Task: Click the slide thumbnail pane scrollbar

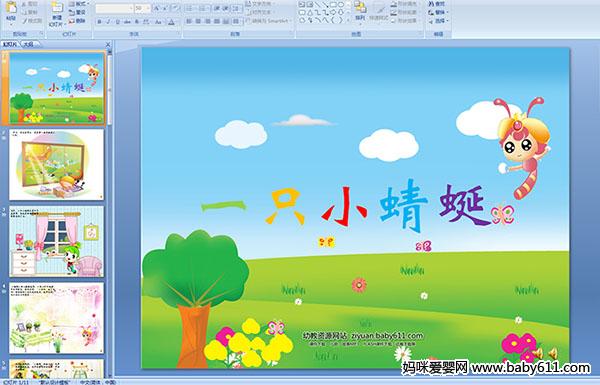Action: pos(109,212)
